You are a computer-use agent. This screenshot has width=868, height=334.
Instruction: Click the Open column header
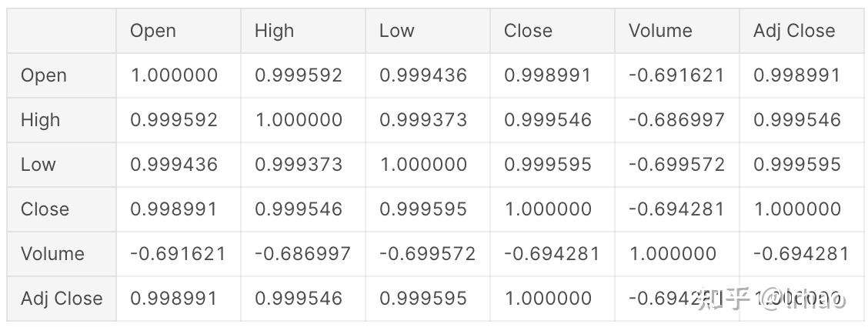tap(153, 31)
